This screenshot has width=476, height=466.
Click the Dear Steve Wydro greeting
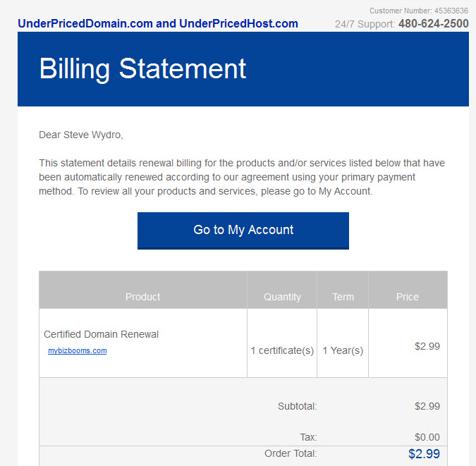tap(81, 135)
